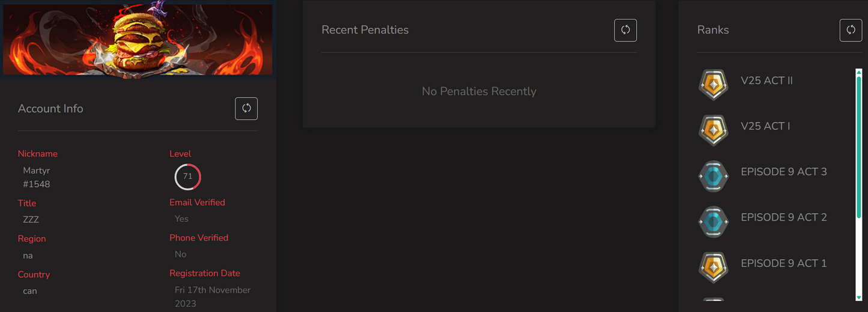Click the V25 ACT I rank badge

click(713, 130)
